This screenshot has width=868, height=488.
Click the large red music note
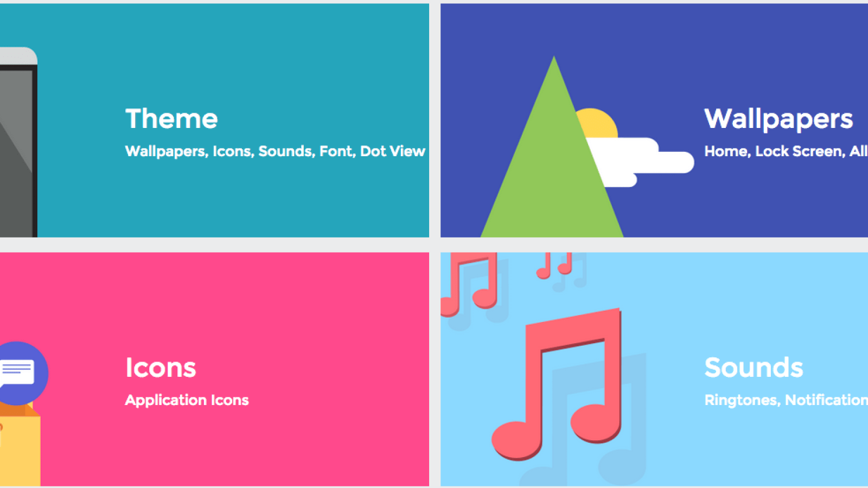557,385
